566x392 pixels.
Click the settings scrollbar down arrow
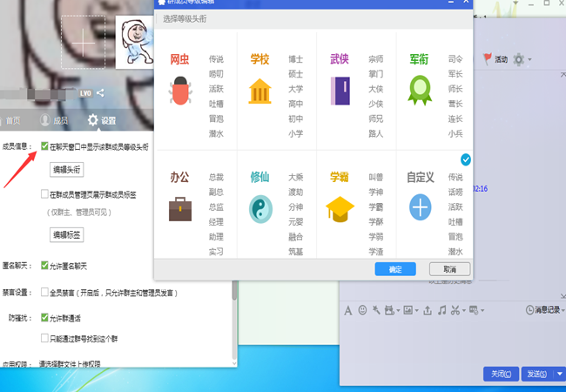coord(234,363)
